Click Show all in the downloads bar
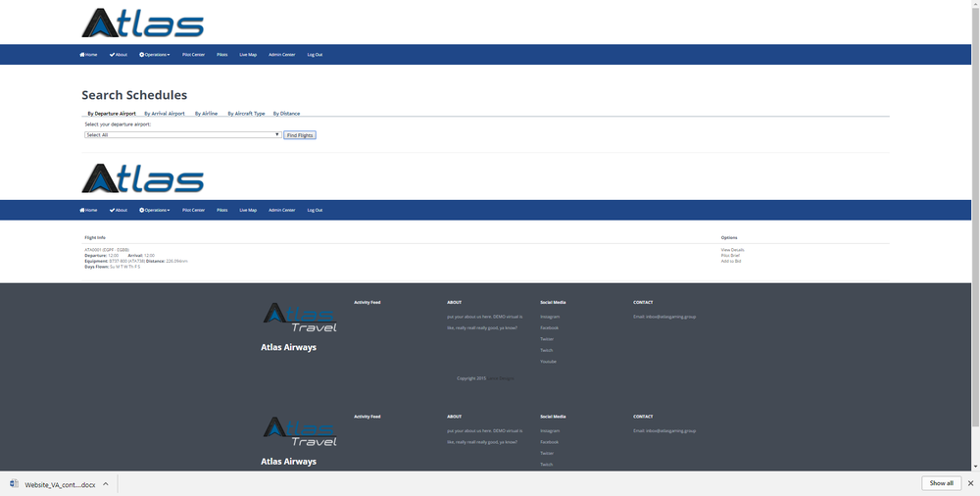Screen dimensions: 980x496 point(941,483)
